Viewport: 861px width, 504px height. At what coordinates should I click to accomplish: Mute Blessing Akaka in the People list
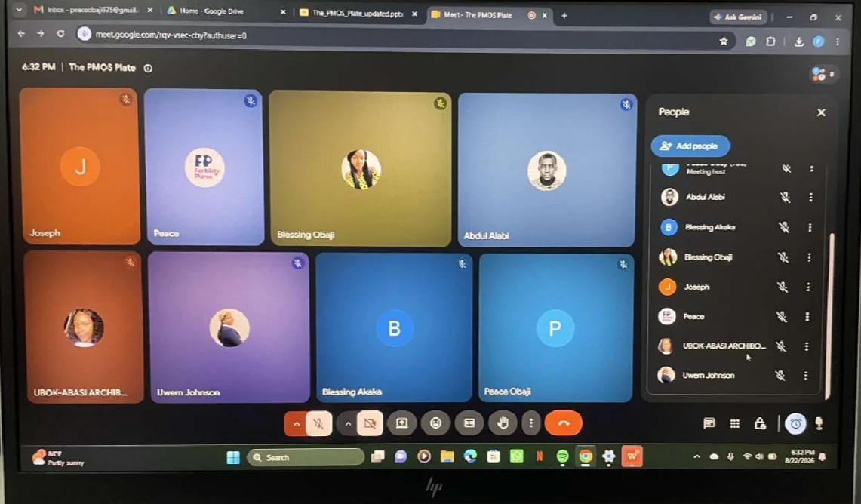(783, 227)
